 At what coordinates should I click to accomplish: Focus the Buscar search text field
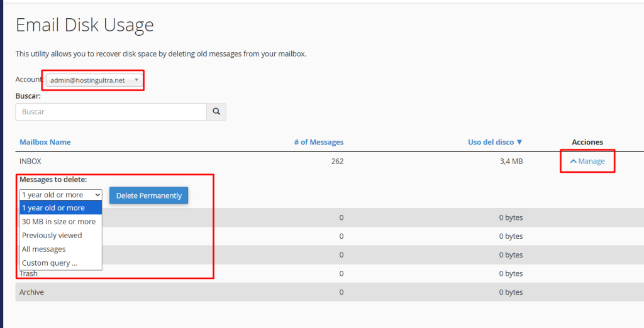[111, 112]
